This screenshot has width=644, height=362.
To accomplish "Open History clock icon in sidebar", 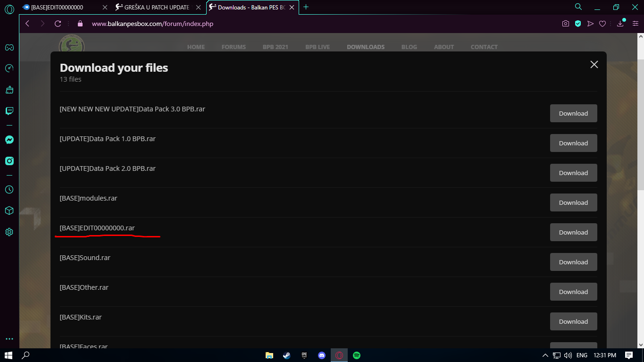I will coord(9,190).
